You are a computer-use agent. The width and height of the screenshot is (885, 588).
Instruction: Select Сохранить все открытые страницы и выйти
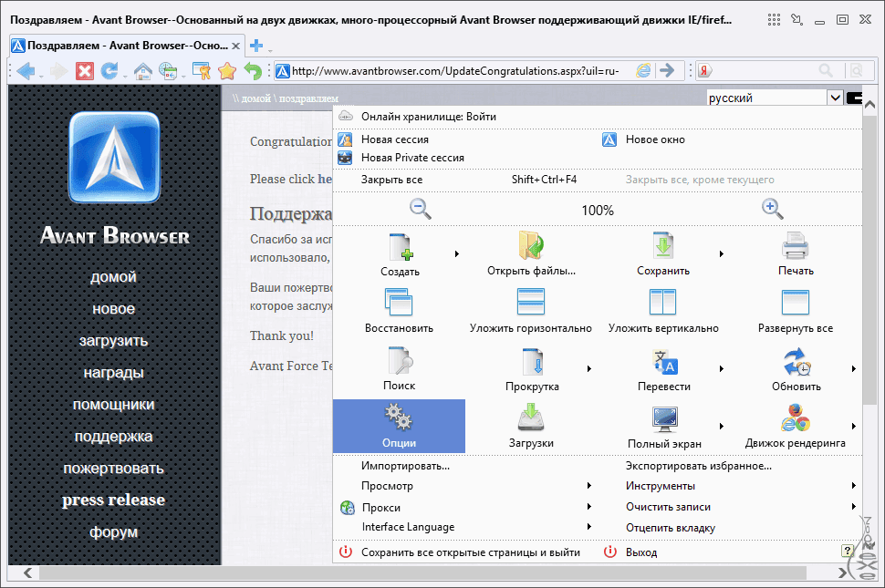tap(465, 552)
